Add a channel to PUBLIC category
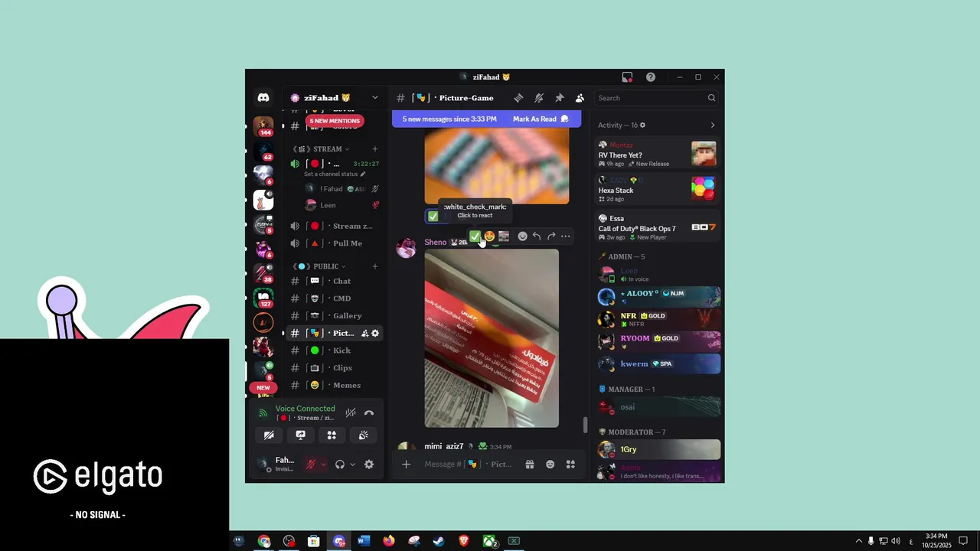Viewport: 980px width, 551px height. (x=374, y=266)
